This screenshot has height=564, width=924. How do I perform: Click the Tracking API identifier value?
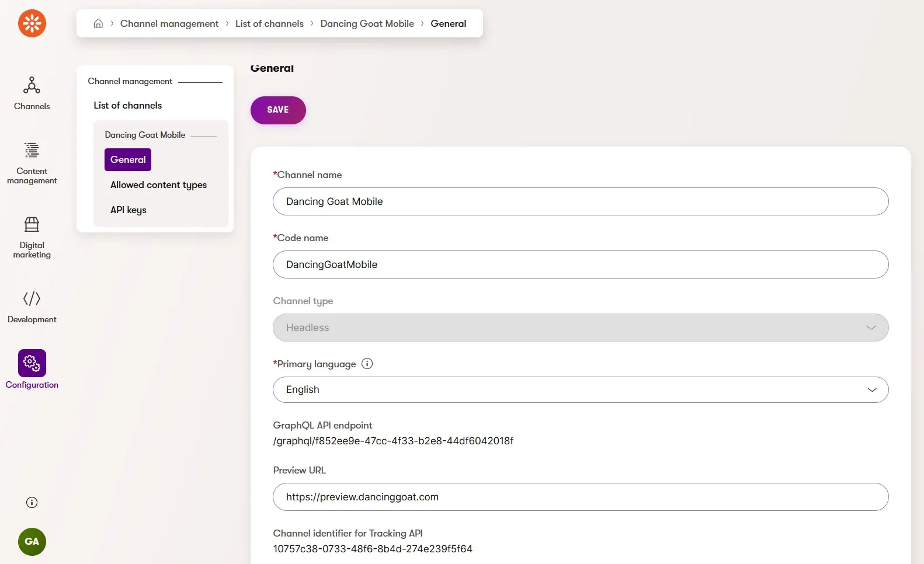point(373,549)
